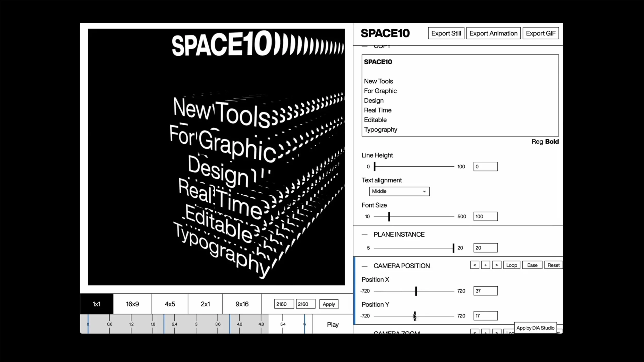Click the Font Size slider handle

389,217
